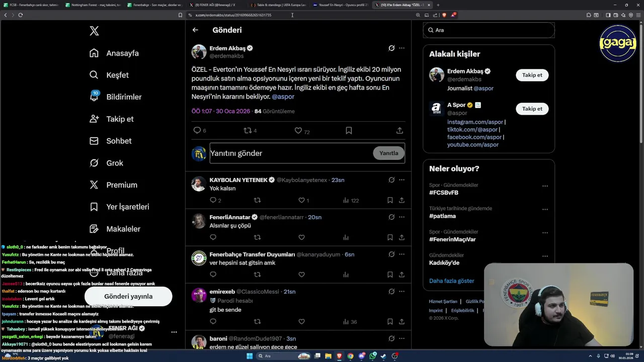
Task: Switch to Nottingham Forest browser tab
Action: click(93, 5)
